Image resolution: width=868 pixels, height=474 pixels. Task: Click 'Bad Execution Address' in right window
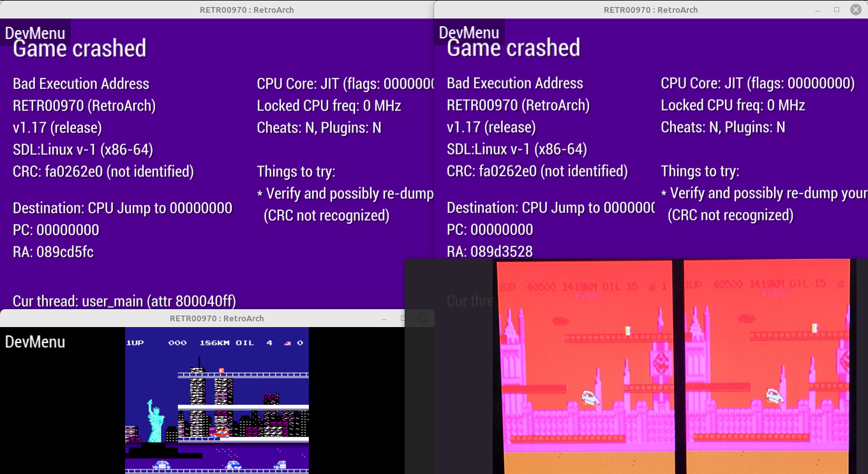click(515, 83)
